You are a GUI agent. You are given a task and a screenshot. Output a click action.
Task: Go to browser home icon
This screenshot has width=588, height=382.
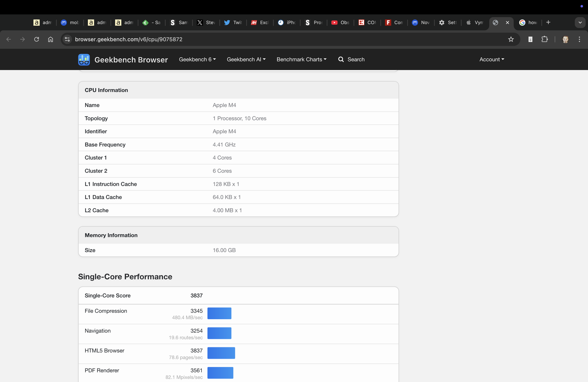[51, 39]
